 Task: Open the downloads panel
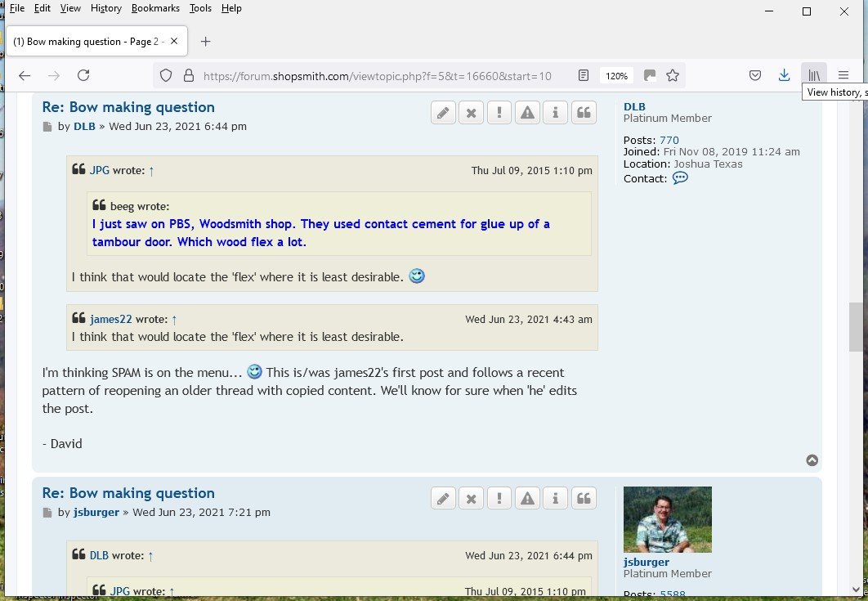click(x=784, y=75)
